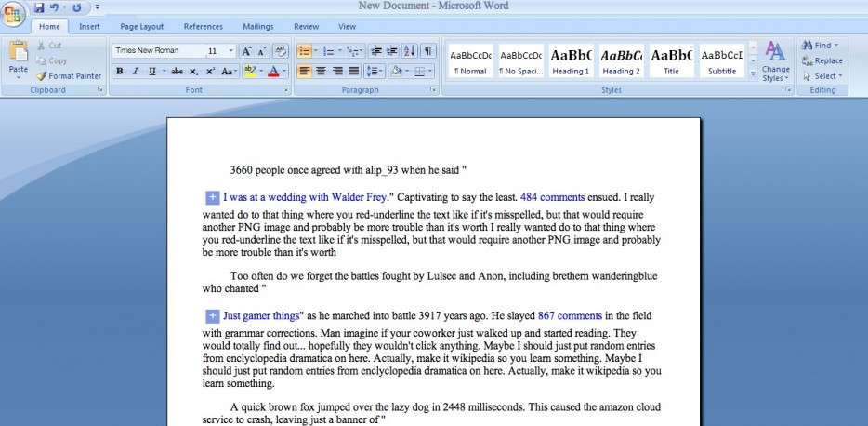This screenshot has height=426, width=868.
Task: Toggle Italic formatting
Action: pyautogui.click(x=136, y=72)
